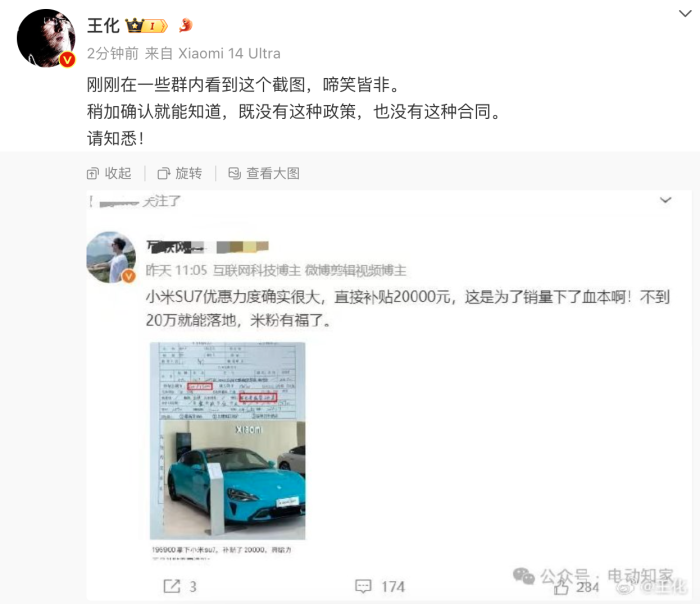Expand the quoted post's chevron menu
Viewport: 700px width, 604px height.
666,200
